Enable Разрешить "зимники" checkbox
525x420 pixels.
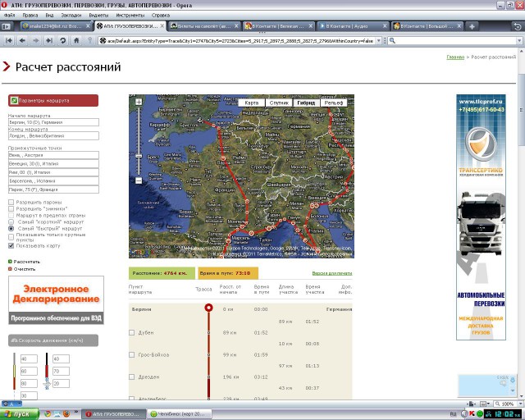point(11,208)
